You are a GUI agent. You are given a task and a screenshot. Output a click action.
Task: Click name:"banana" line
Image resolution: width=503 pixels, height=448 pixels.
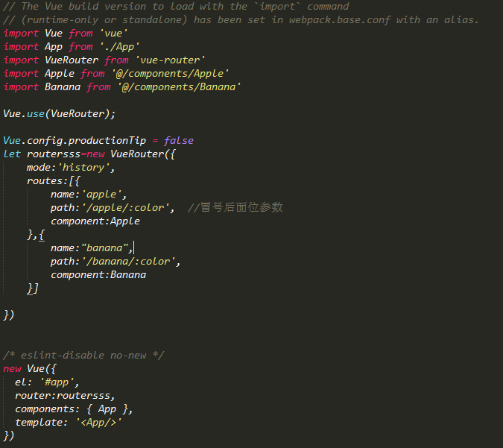coord(92,248)
